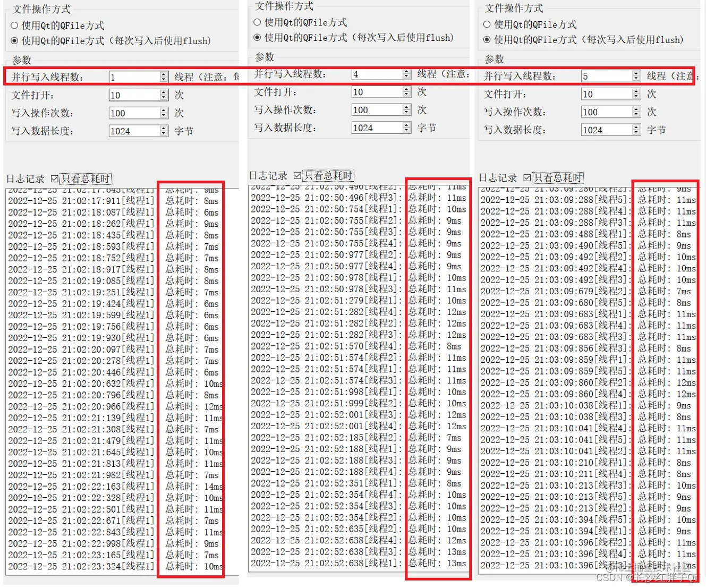Select log row 21:02:52:638[线程1]
This screenshot has height=588, width=706.
coord(358,563)
